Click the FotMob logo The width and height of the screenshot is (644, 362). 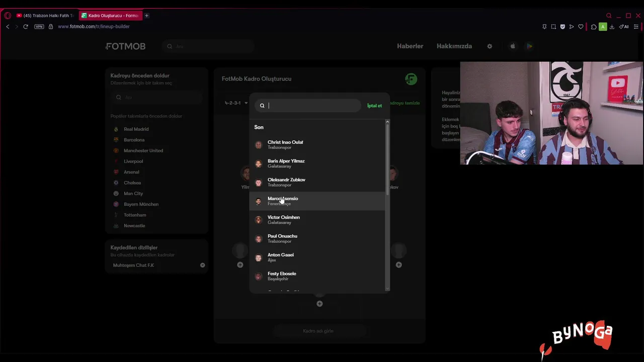point(125,46)
